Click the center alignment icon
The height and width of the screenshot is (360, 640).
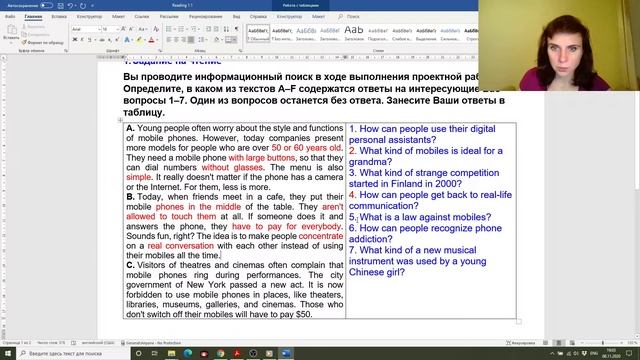coord(176,40)
